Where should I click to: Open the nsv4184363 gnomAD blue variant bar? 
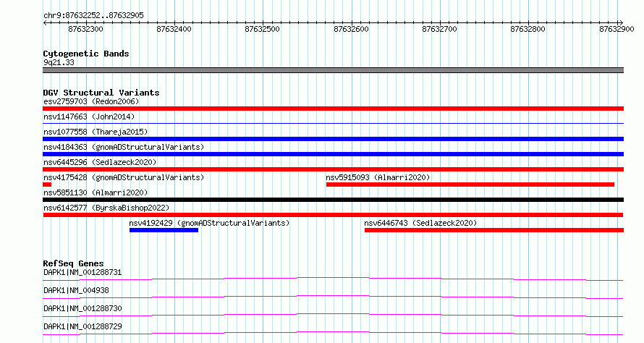pos(333,154)
